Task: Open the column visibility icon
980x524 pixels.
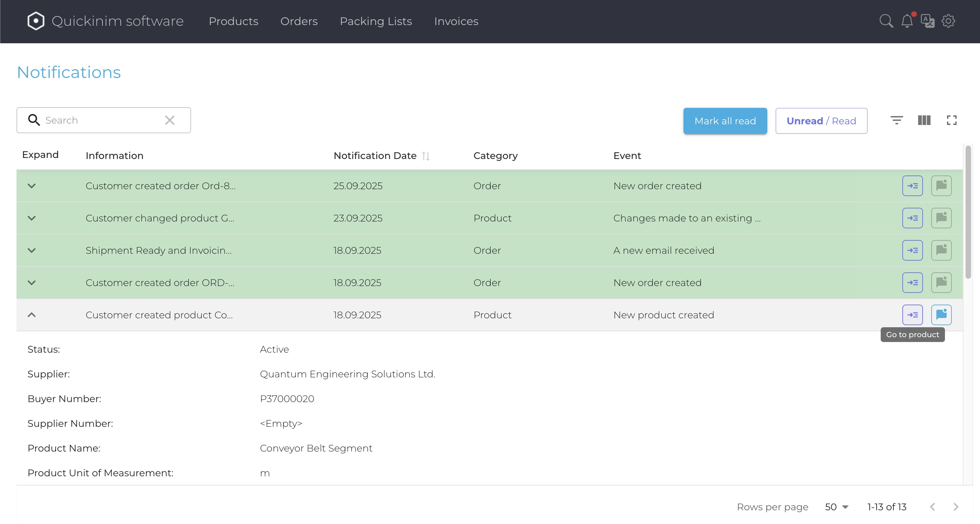Action: tap(924, 120)
